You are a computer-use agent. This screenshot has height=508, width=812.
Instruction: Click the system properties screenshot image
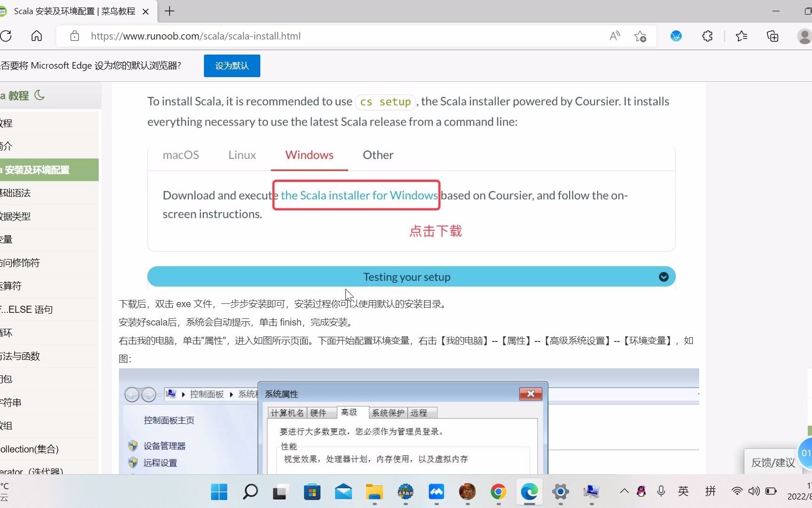pos(409,421)
